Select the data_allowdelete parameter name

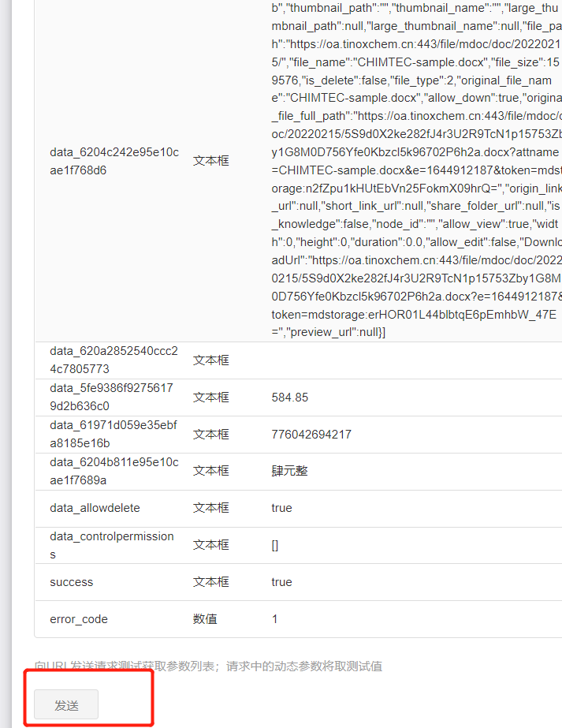95,508
